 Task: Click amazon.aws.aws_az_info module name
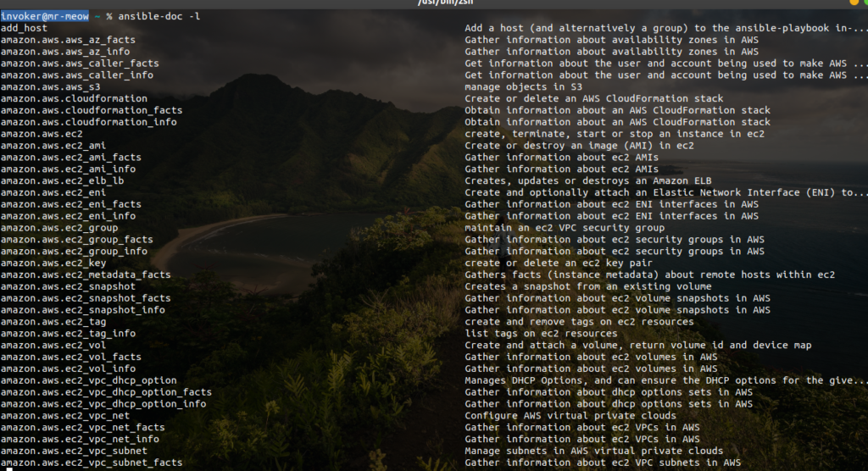[65, 52]
